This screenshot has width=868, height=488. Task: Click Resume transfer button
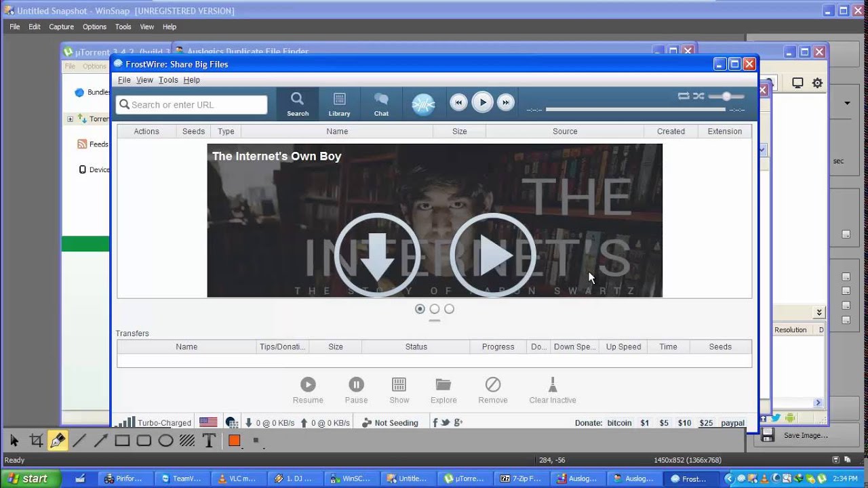click(308, 391)
